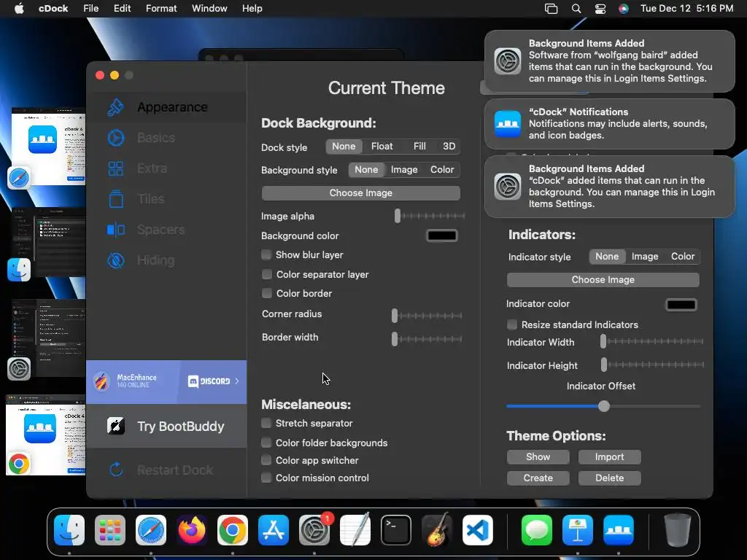Enable Color mission control checkbox
This screenshot has width=747, height=560.
(x=266, y=478)
